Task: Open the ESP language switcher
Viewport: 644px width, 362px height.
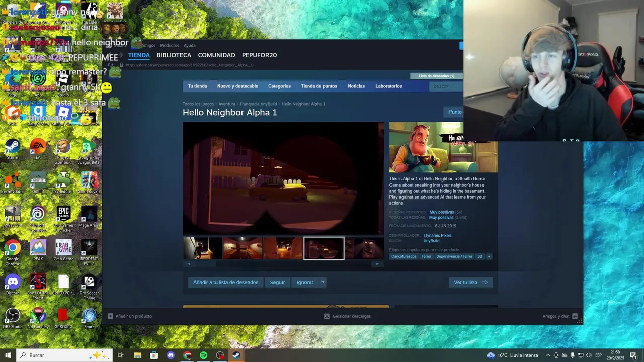Action: pos(599,355)
